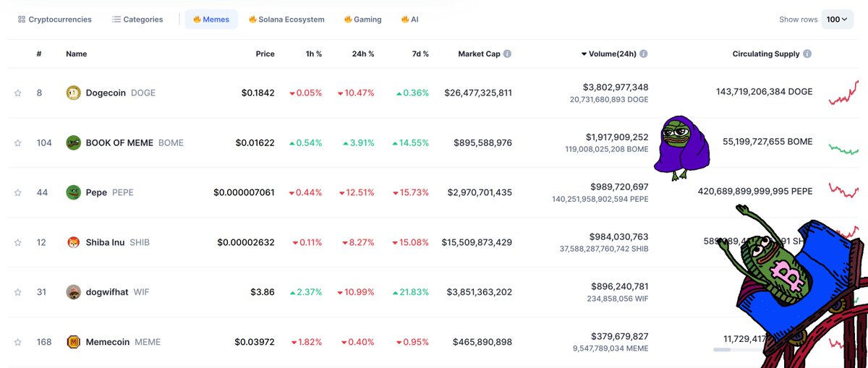The width and height of the screenshot is (868, 368).
Task: Star BOOK OF MEME for watchlist
Action: pyautogui.click(x=17, y=143)
